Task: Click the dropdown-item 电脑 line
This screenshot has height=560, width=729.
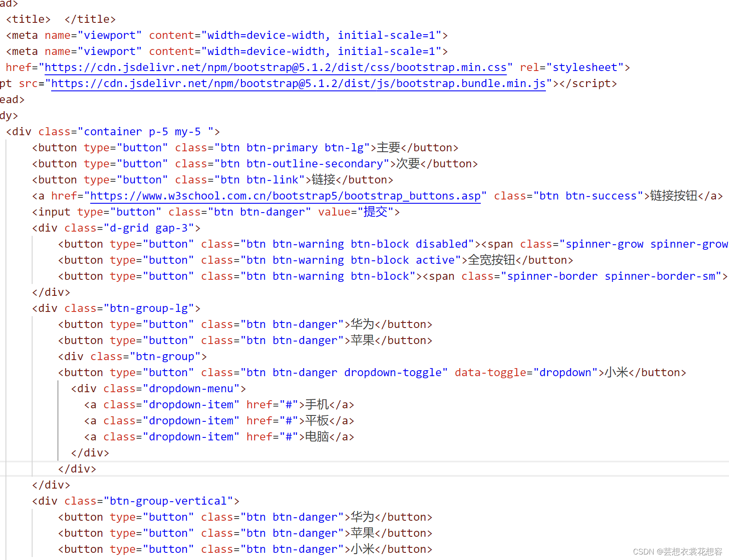Action: (x=219, y=437)
